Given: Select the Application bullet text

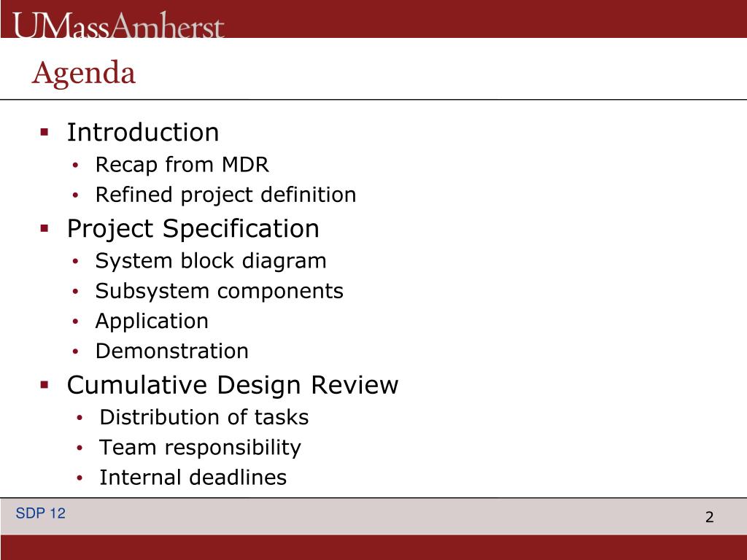Looking at the screenshot, I should coord(152,322).
